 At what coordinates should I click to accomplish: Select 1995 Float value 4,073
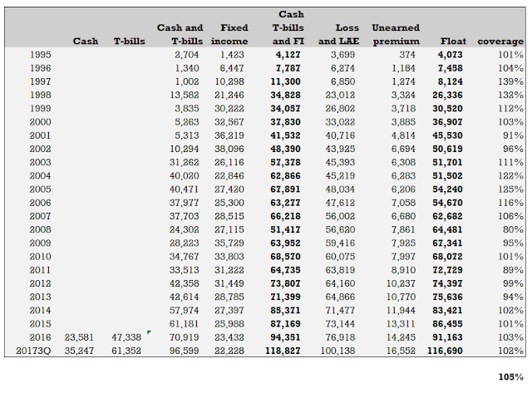coord(450,55)
